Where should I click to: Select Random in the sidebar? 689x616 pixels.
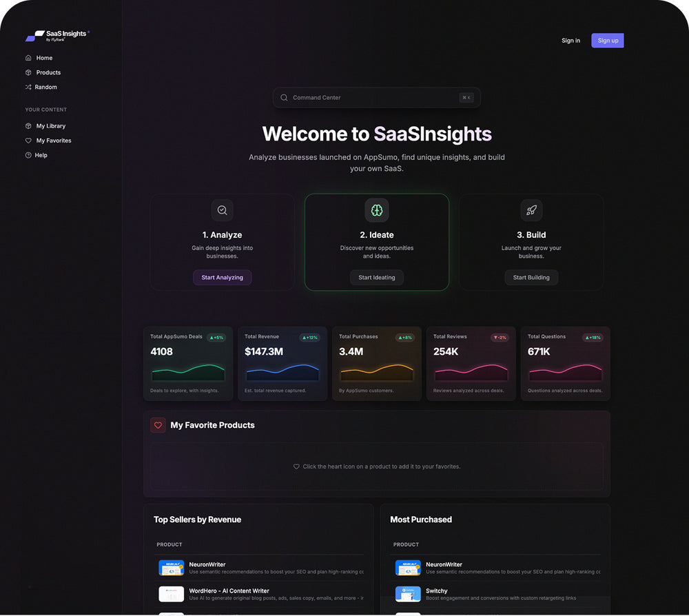coord(45,87)
